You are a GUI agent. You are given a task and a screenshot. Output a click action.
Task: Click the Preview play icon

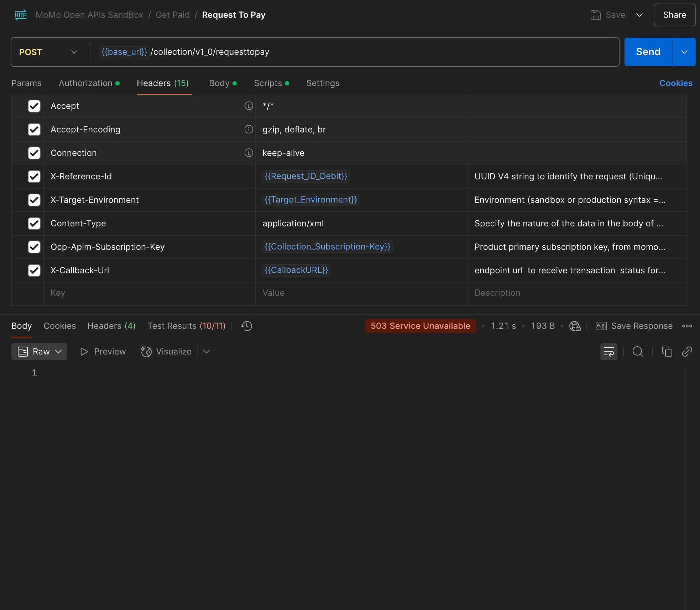pos(84,352)
